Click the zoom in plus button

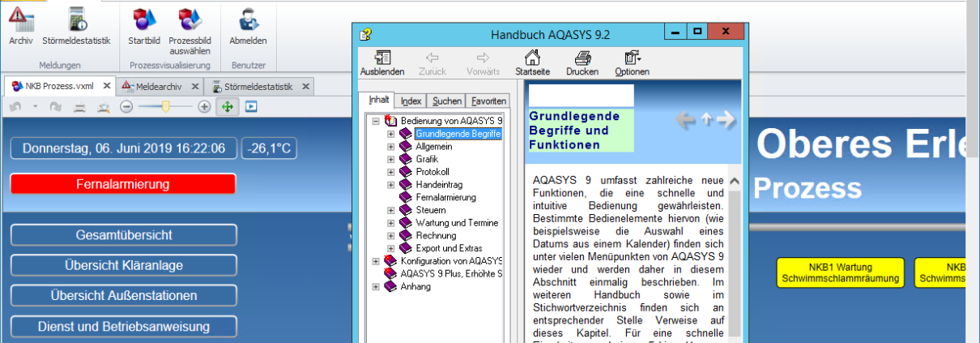204,106
